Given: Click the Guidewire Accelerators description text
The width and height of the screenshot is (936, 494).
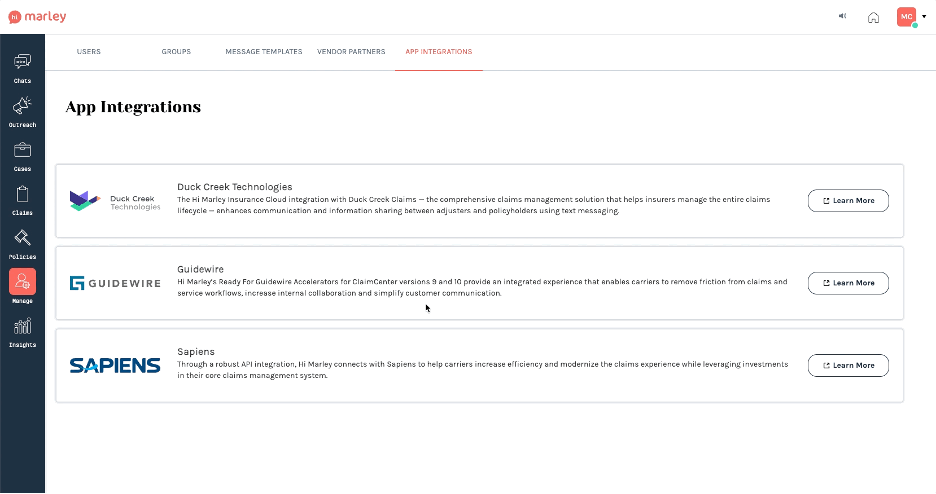Looking at the screenshot, I should [482, 287].
